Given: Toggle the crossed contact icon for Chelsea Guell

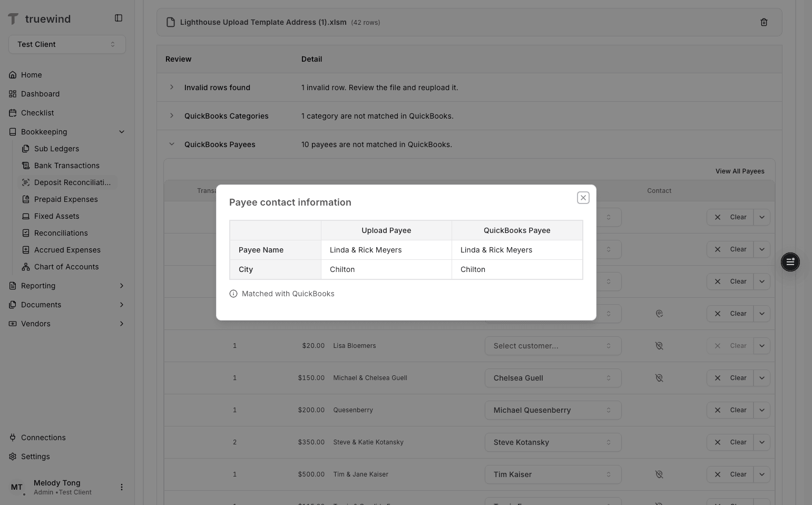Looking at the screenshot, I should pos(659,378).
